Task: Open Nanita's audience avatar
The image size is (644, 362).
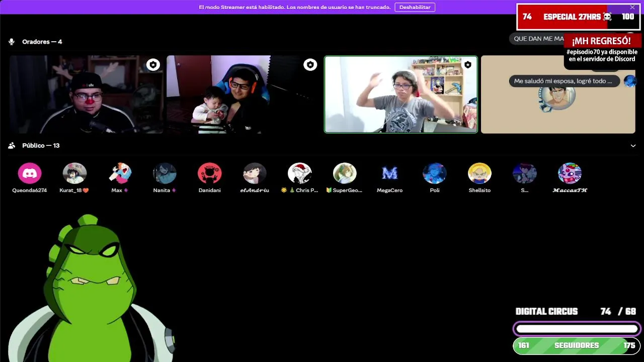Action: pyautogui.click(x=165, y=173)
